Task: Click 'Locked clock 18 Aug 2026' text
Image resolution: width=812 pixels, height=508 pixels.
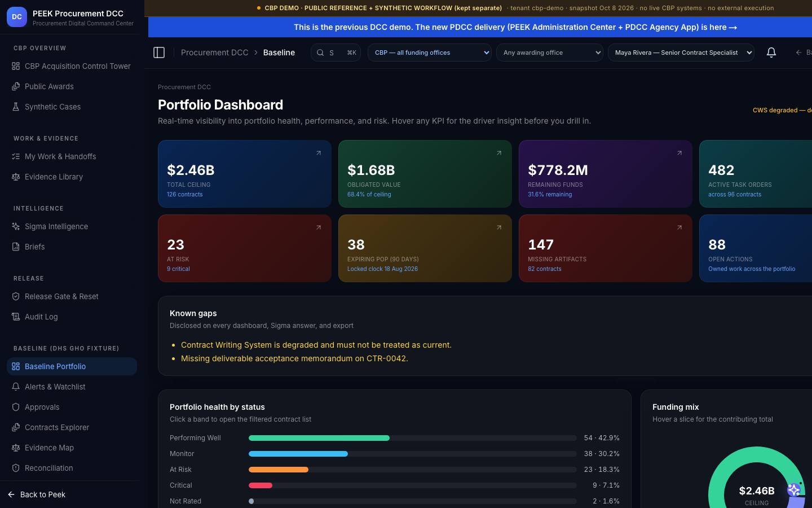Action: click(382, 269)
